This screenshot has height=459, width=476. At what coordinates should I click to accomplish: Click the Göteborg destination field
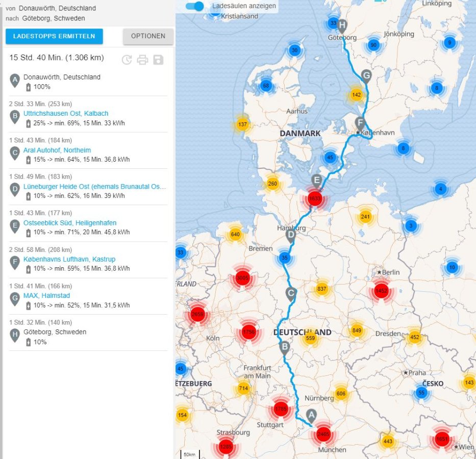point(54,18)
